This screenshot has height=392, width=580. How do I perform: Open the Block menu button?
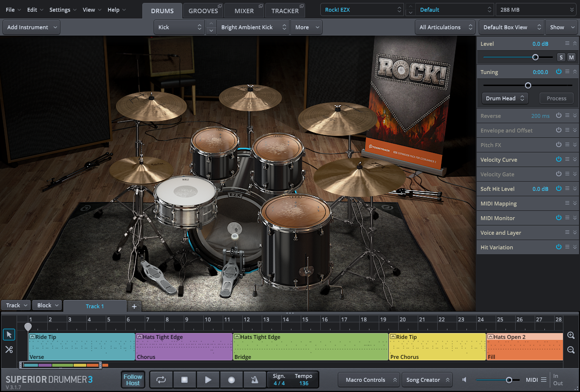pyautogui.click(x=47, y=305)
